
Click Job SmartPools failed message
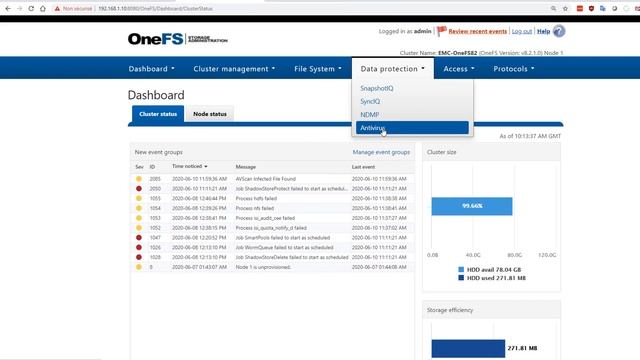click(x=283, y=238)
